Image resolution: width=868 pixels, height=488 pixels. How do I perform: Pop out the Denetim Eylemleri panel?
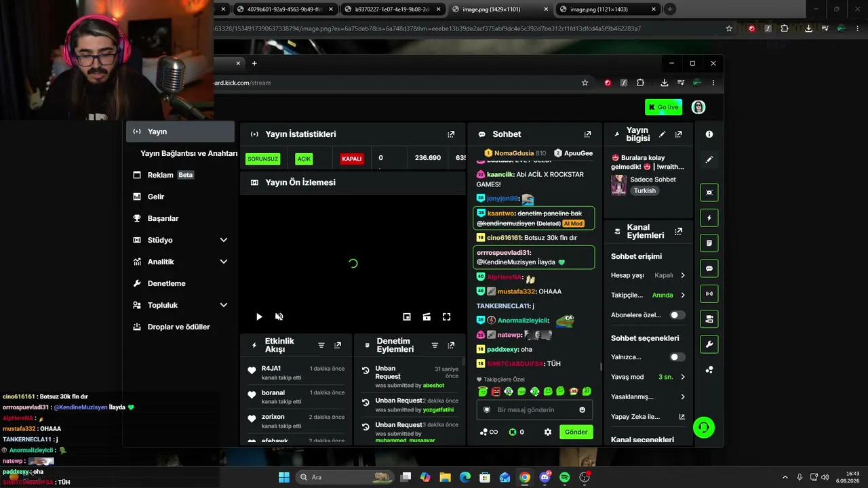point(451,345)
